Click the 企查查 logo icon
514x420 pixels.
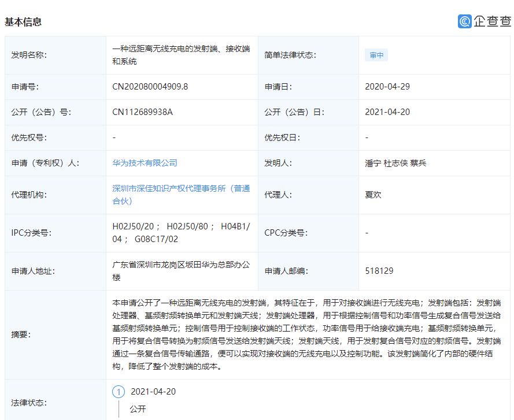pos(465,21)
